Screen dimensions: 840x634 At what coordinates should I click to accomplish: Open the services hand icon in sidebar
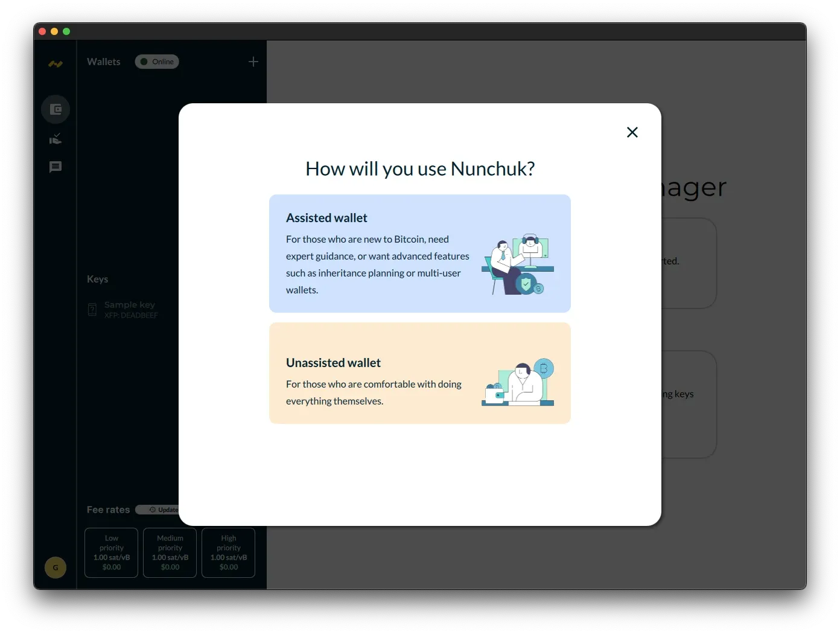point(56,139)
